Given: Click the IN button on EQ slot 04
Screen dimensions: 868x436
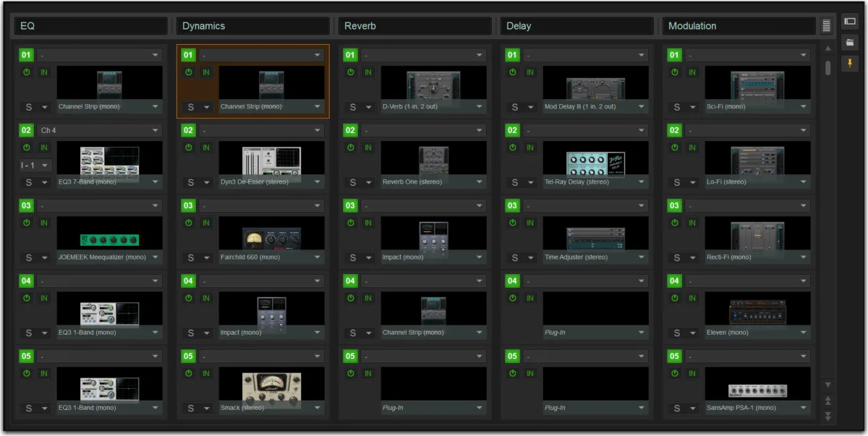Looking at the screenshot, I should point(44,298).
